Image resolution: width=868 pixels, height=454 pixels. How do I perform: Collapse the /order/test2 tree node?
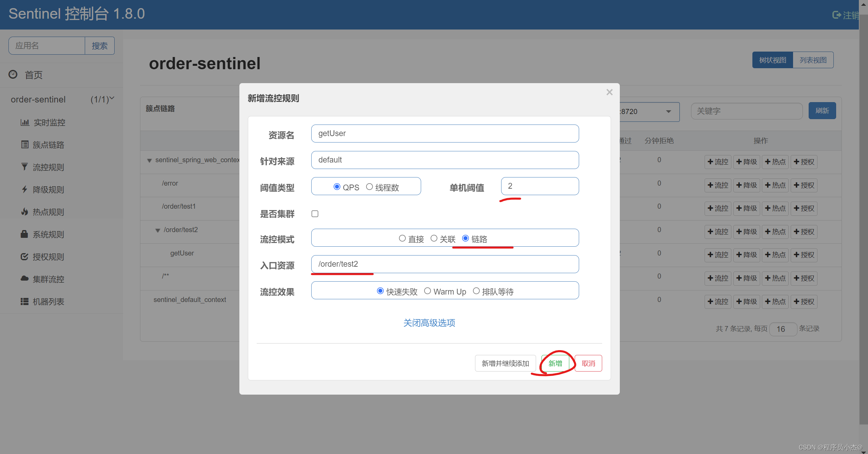point(158,230)
